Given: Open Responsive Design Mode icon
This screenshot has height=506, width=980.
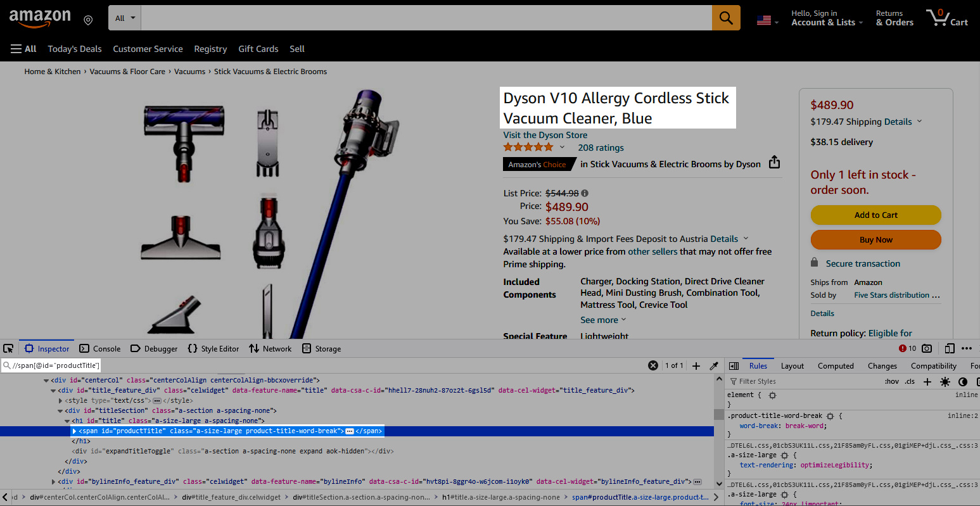Looking at the screenshot, I should tap(949, 348).
